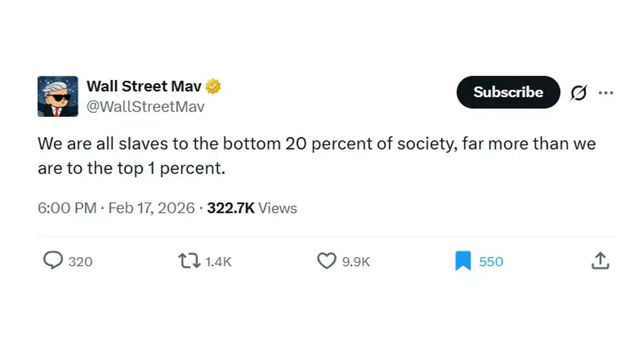This screenshot has height=338, width=644.
Task: Open the Wall Street Mav profile avatar
Action: click(58, 97)
